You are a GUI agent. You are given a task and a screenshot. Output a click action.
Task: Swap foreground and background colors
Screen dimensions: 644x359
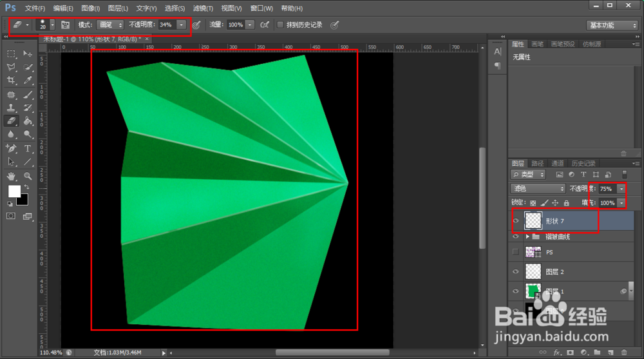tap(26, 187)
